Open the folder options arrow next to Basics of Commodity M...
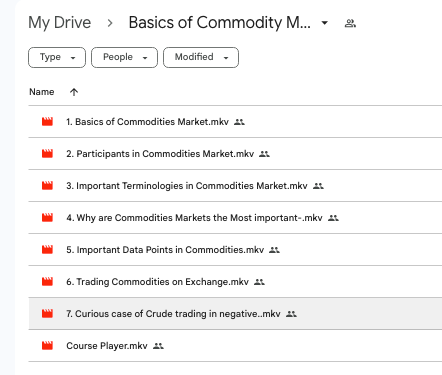442x375 pixels. pyautogui.click(x=324, y=23)
